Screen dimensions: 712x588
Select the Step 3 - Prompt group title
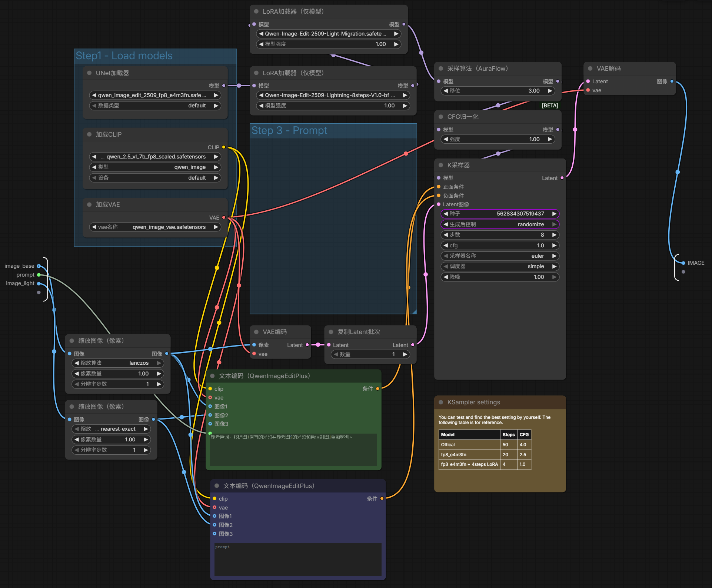[289, 131]
